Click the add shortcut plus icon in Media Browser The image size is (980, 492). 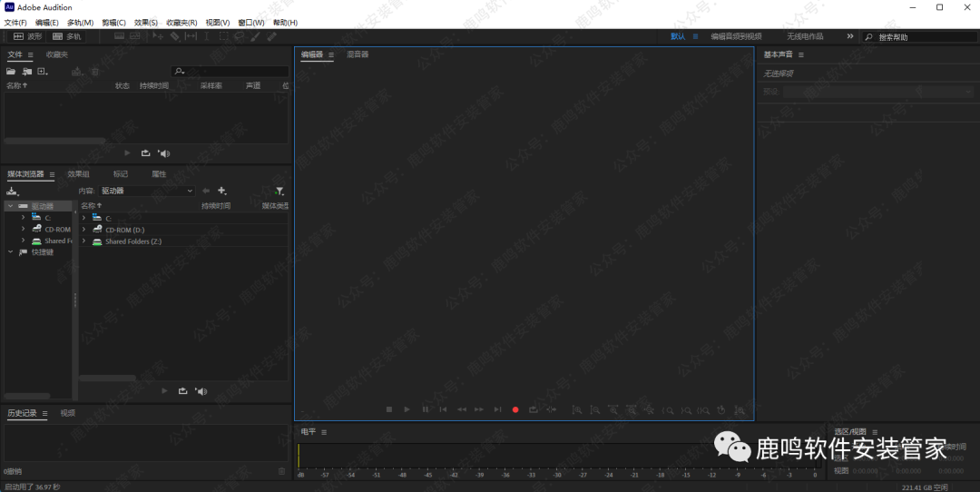pos(222,191)
